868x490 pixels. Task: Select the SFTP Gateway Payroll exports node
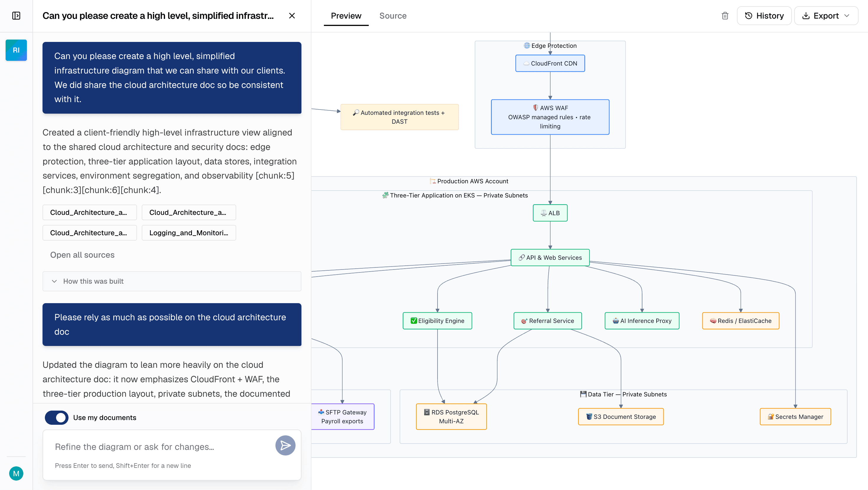[342, 416]
